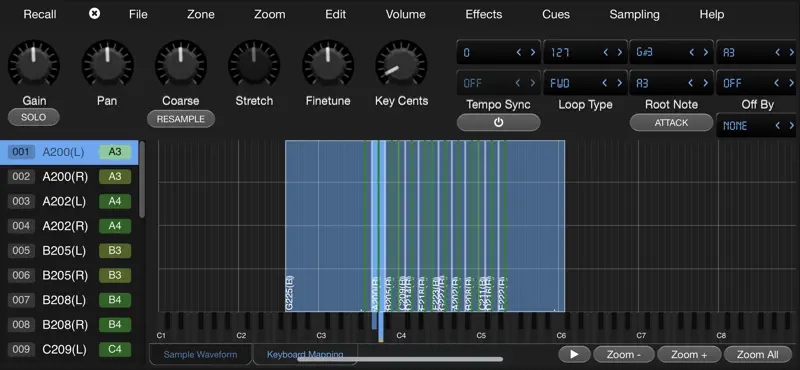Click the 127 value field
800x370 pixels.
pyautogui.click(x=585, y=52)
